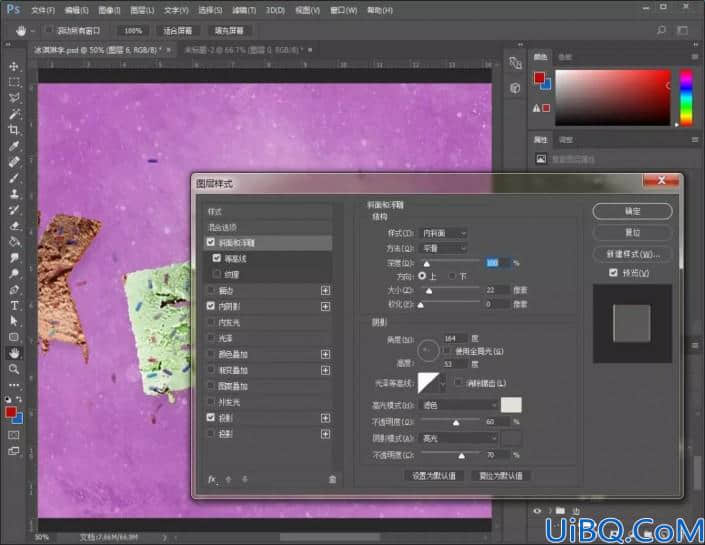Click the trash icon in styles list
The height and width of the screenshot is (545, 705).
332,479
